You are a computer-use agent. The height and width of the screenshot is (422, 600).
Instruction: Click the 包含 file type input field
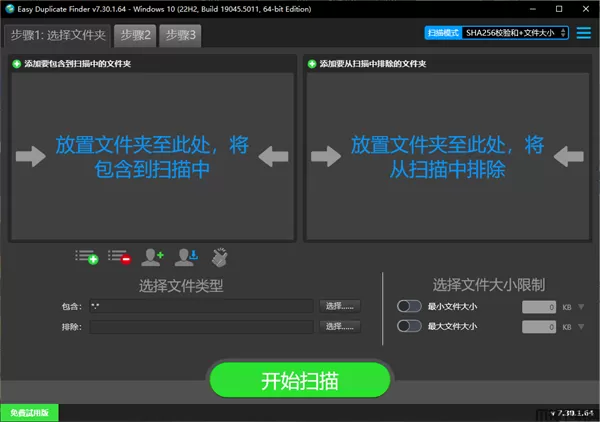(x=200, y=306)
